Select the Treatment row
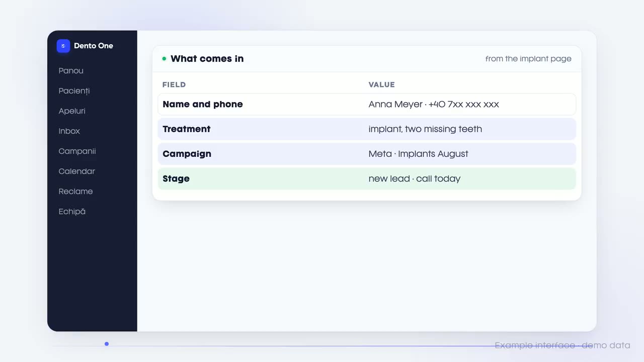Screen dimensions: 644x362 click(367, 129)
